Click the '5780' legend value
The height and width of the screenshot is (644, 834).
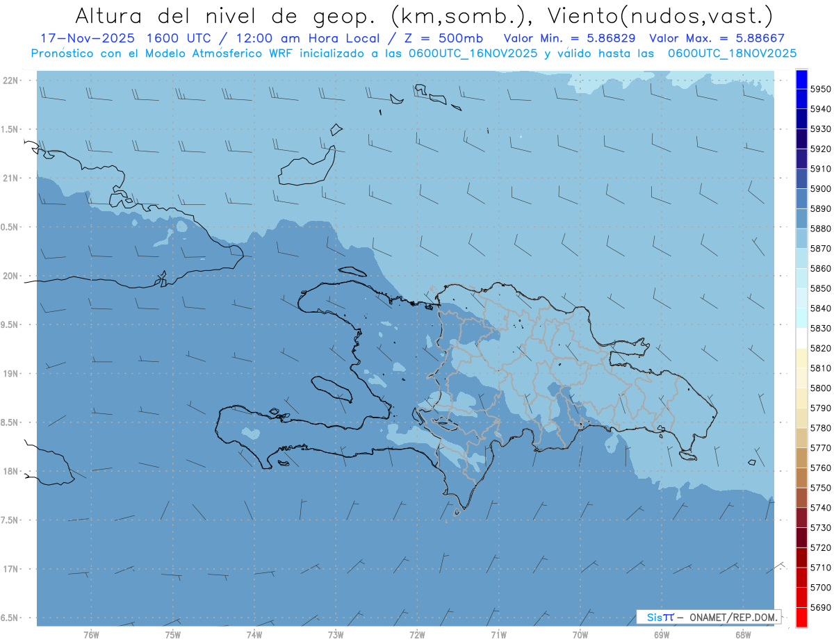pyautogui.click(x=821, y=428)
